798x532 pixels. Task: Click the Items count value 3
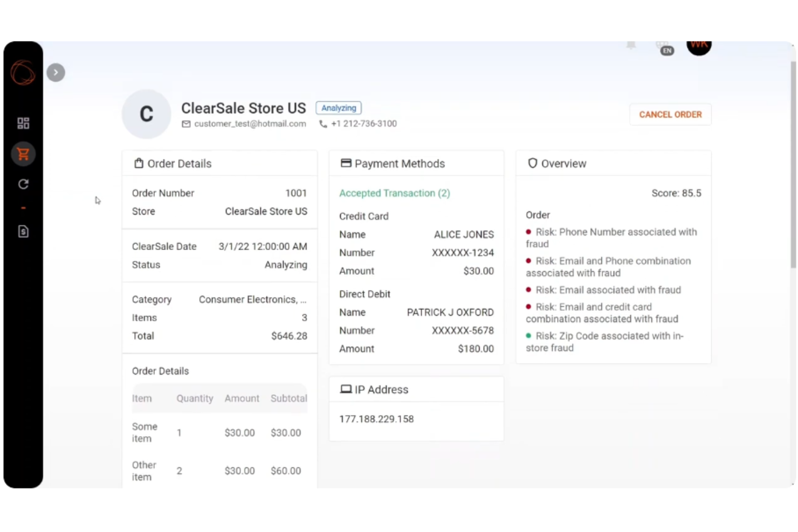coord(304,318)
